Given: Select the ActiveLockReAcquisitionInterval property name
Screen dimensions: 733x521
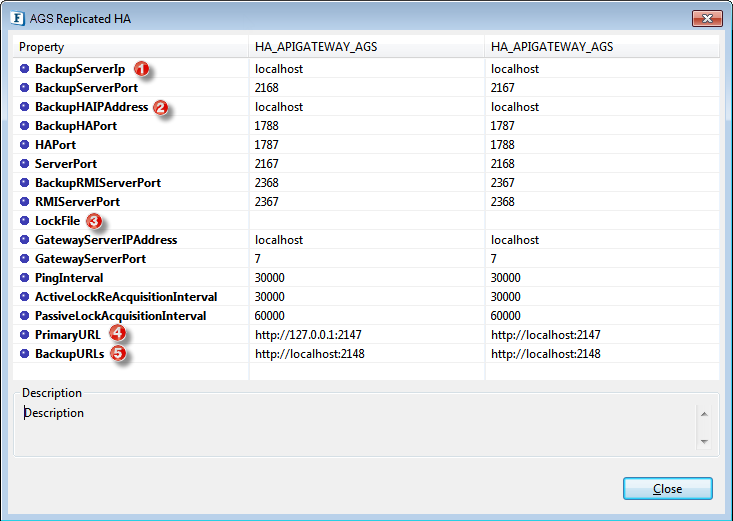Looking at the screenshot, I should (x=126, y=297).
